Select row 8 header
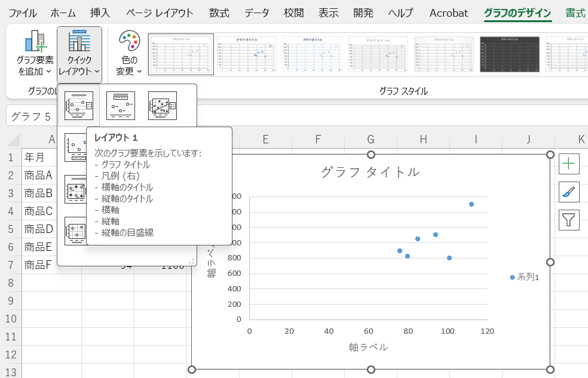 (11, 283)
